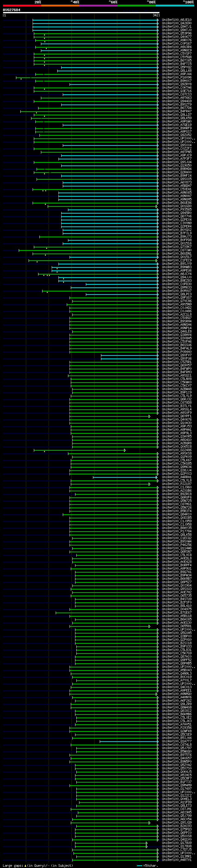The image size is (197, 868).
Task: Click the UniRef100_Q9XFV7 label
Action: click(x=177, y=355)
